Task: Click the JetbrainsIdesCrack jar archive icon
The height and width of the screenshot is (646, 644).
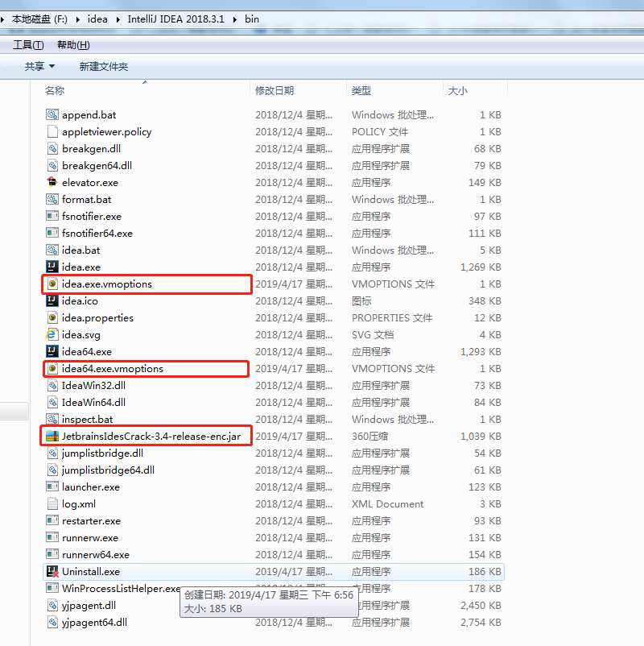Action: (x=52, y=436)
